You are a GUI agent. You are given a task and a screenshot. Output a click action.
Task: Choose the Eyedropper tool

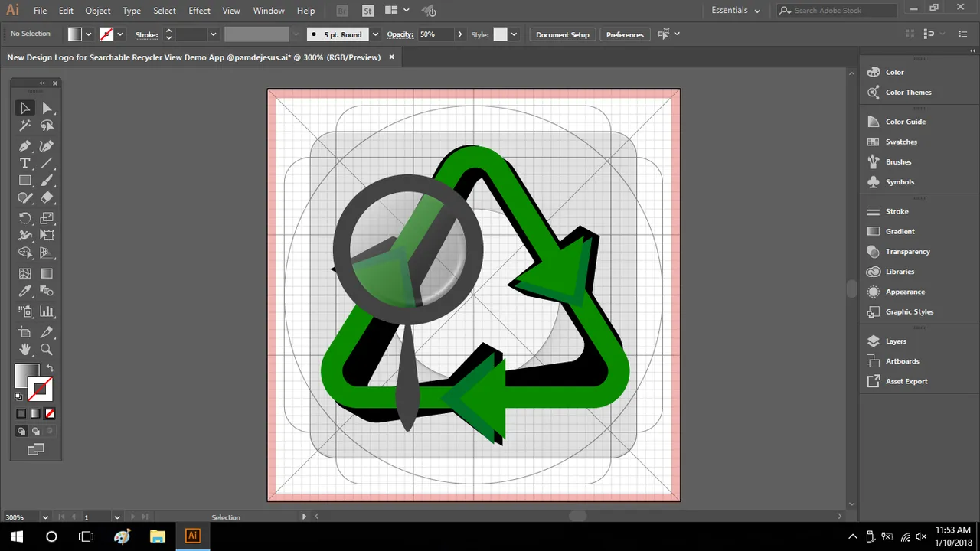pos(25,291)
